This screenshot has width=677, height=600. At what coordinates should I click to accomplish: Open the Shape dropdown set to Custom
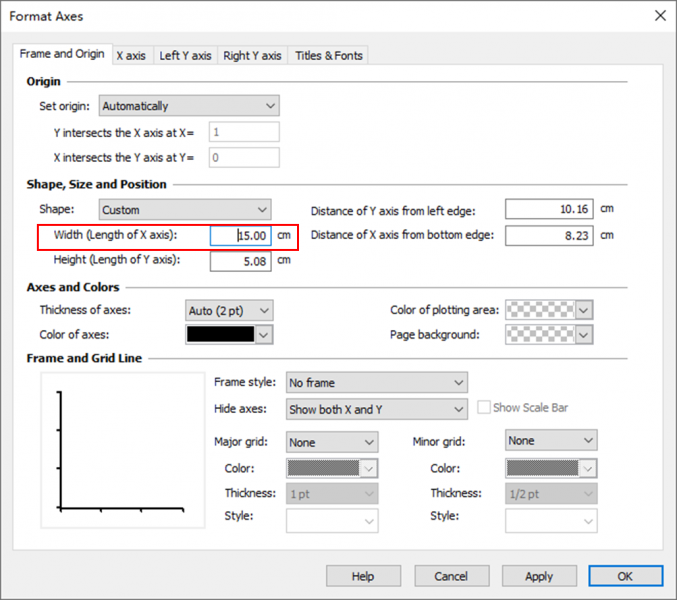(185, 210)
